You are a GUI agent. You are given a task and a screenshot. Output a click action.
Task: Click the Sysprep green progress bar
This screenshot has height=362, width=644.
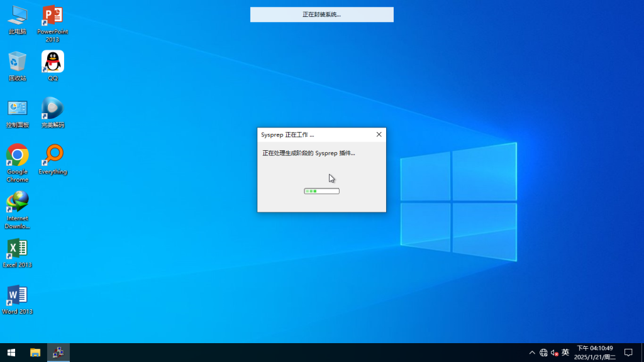[x=321, y=191]
